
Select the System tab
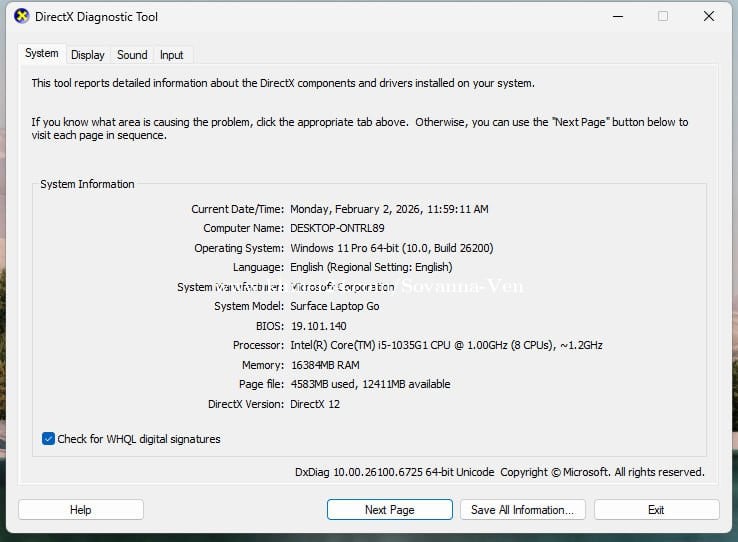[x=42, y=54]
